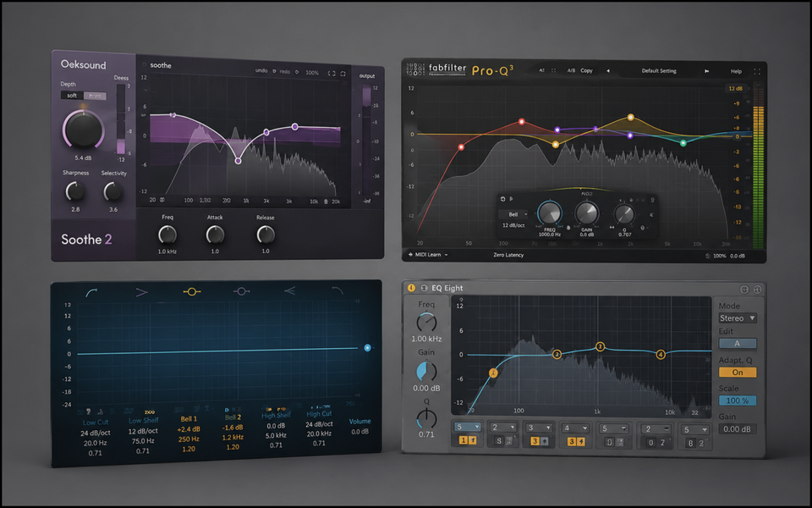
Task: Select the low shelf filter shape icon
Action: (x=141, y=292)
